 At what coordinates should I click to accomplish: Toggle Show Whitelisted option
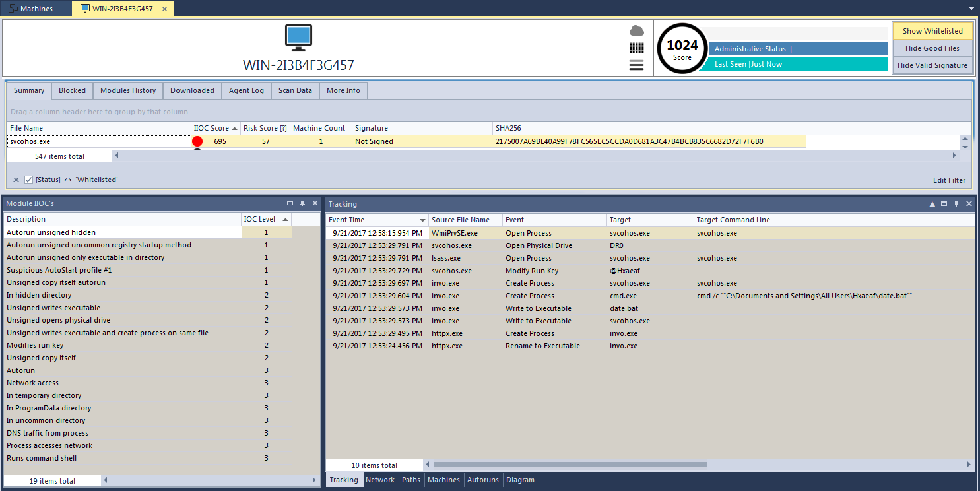[932, 31]
